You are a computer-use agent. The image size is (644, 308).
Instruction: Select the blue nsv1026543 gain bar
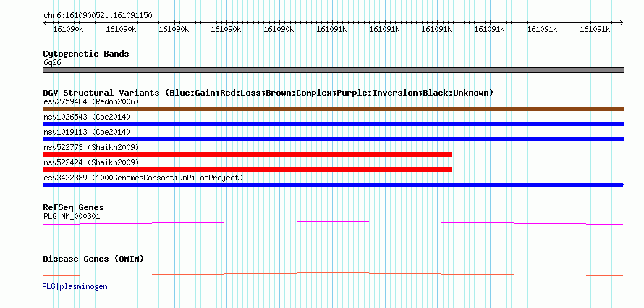pos(333,124)
